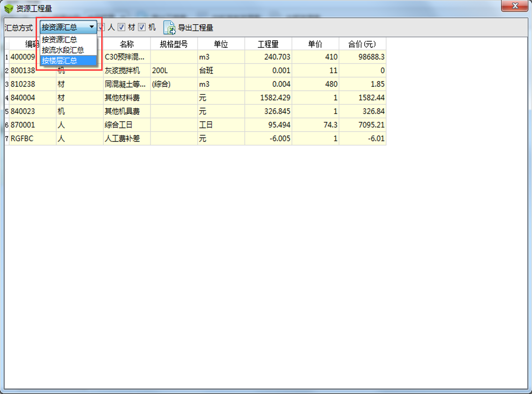
Task: Select 按资源汇总 in dropdown list
Action: (68, 39)
